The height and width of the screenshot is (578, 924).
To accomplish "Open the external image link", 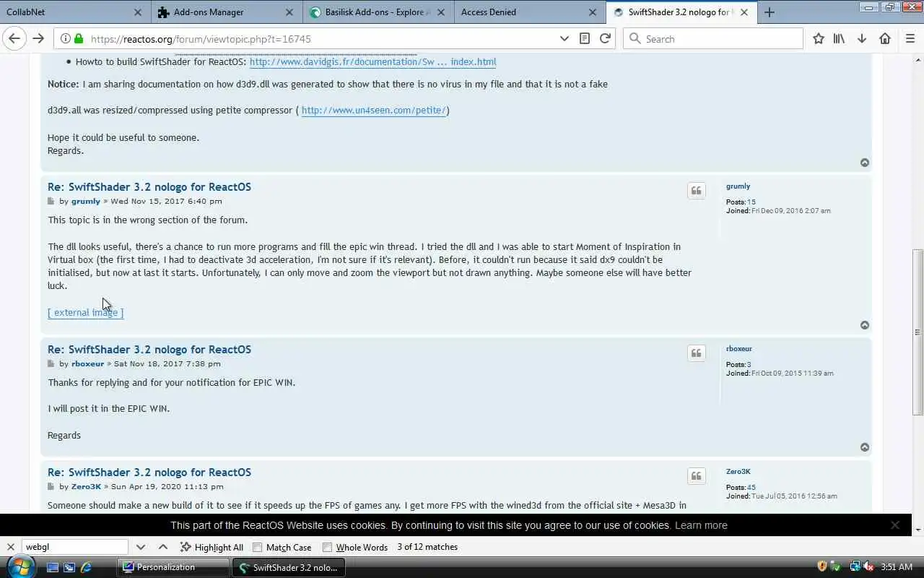I will point(86,313).
